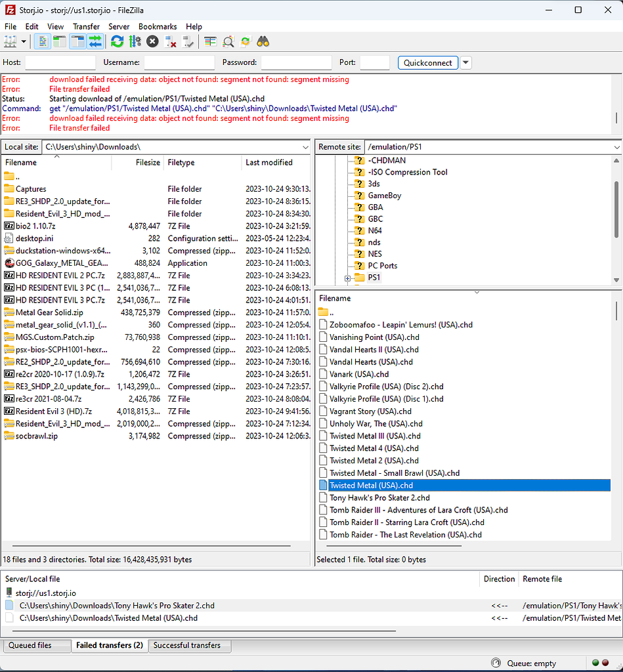The image size is (623, 672).
Task: Click the file icon beside Vagrant Story (USA).chd
Action: coord(323,411)
